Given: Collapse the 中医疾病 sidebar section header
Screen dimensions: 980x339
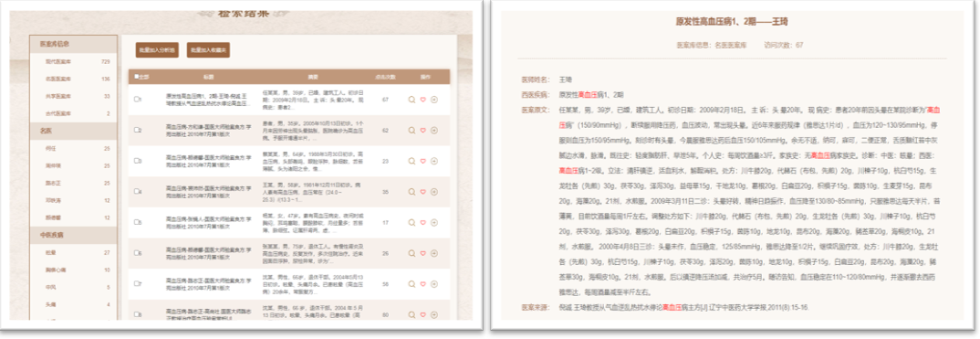Looking at the screenshot, I should 73,235.
